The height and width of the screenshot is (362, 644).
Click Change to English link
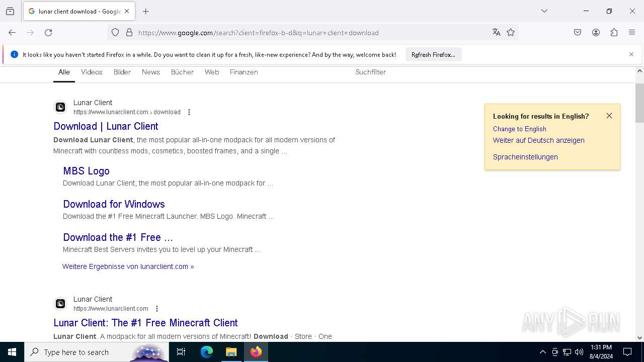(520, 129)
